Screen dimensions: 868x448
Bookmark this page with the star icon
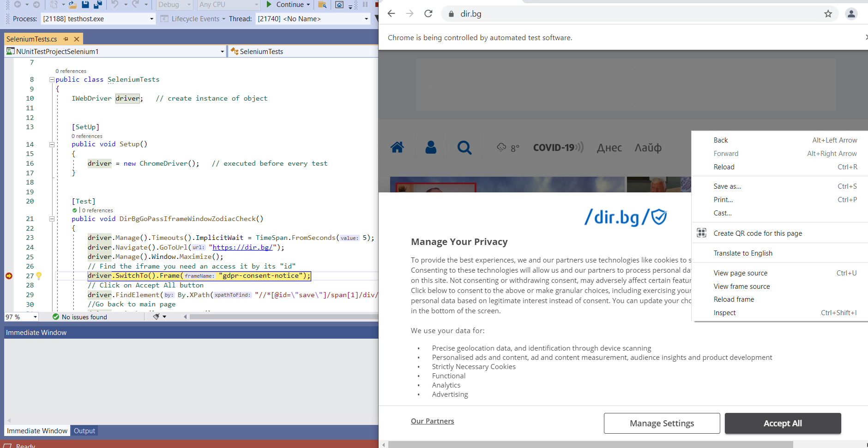tap(828, 14)
